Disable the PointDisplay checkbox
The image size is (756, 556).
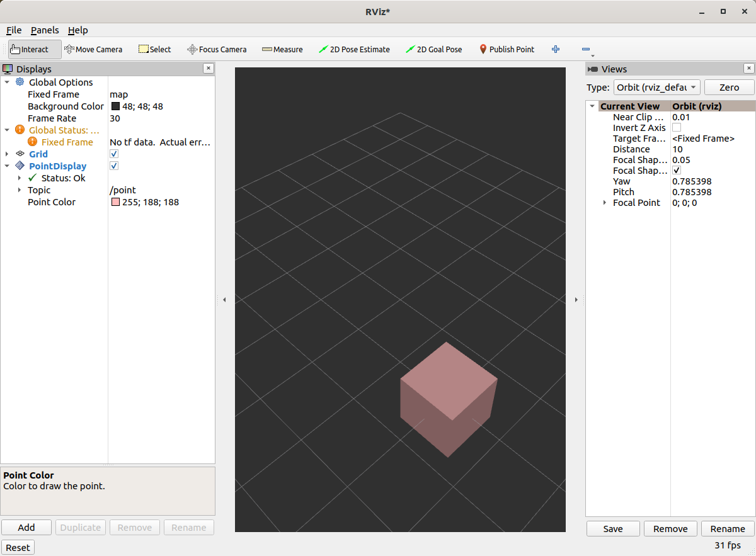point(114,166)
